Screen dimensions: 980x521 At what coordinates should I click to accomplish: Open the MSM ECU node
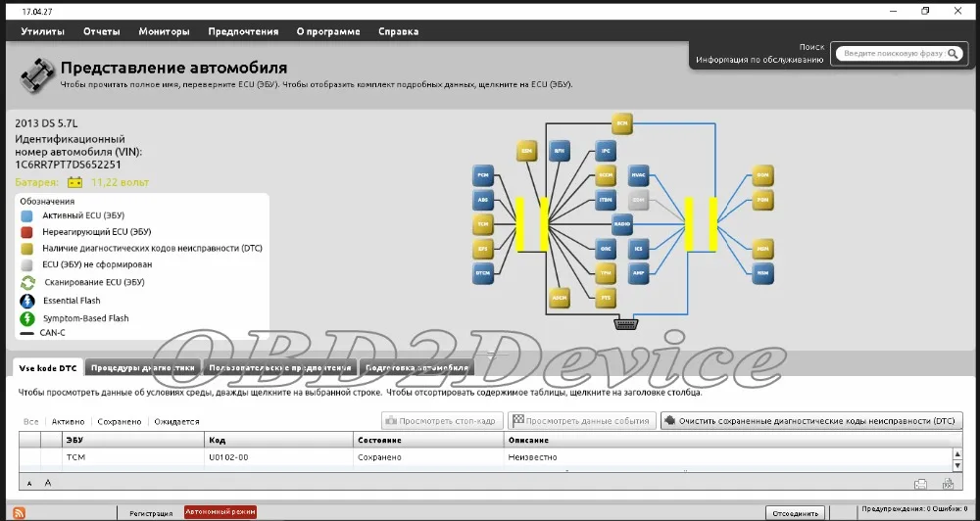coord(763,249)
